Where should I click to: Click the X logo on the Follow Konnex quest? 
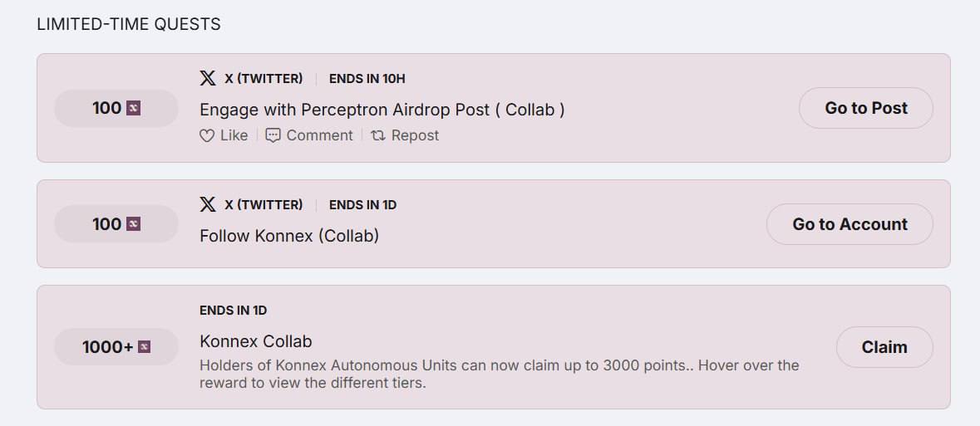click(x=208, y=204)
